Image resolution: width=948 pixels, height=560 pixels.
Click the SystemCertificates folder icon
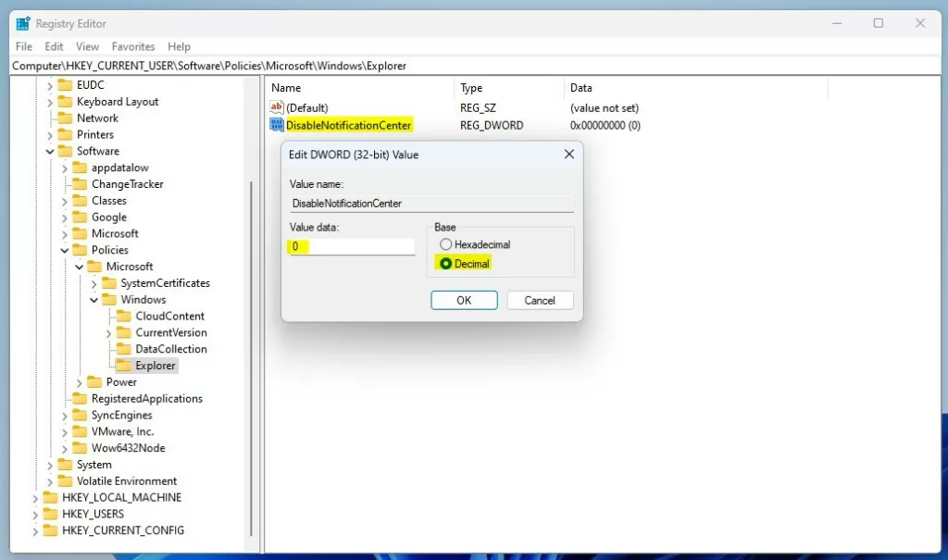coord(109,283)
